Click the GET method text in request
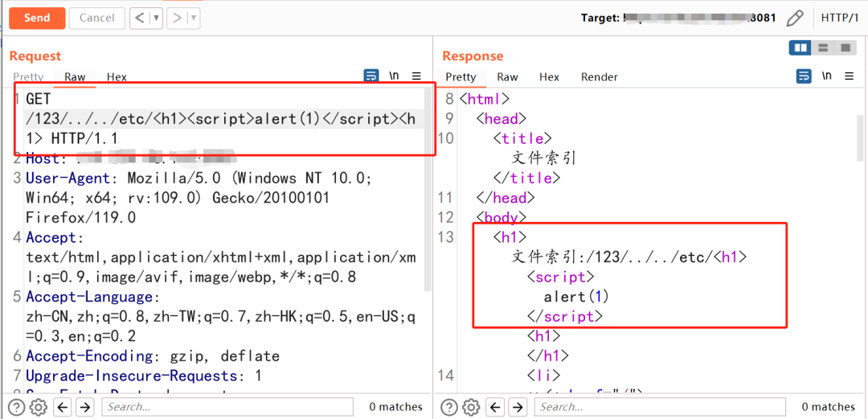Viewport: 868px width, 419px height. coord(39,99)
